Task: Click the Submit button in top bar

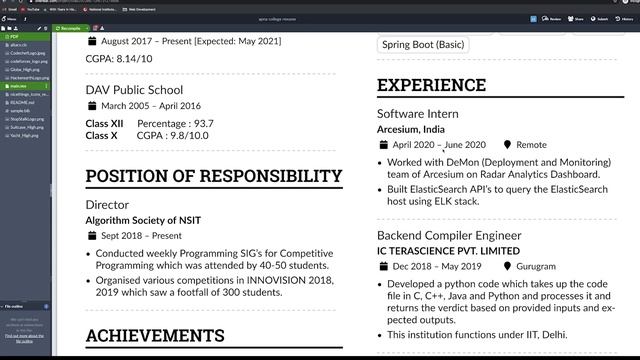Action: tap(599, 19)
